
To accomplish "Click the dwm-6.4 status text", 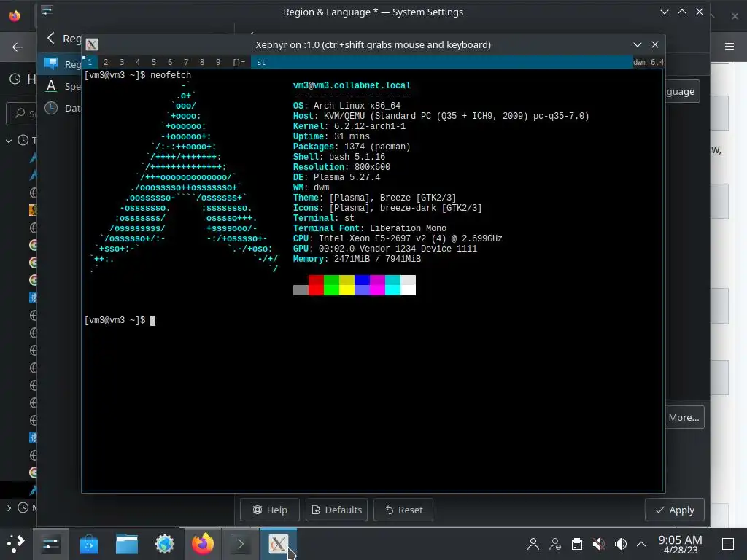I will (x=649, y=63).
